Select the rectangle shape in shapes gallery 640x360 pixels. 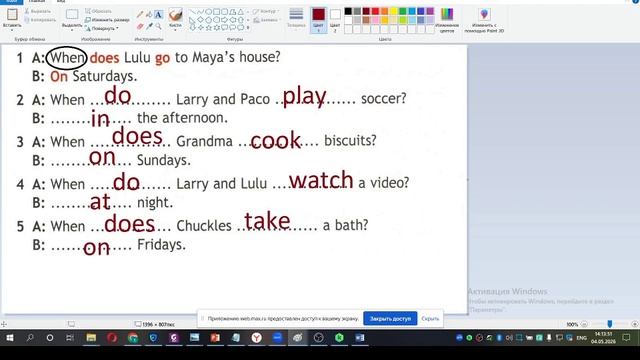click(216, 11)
